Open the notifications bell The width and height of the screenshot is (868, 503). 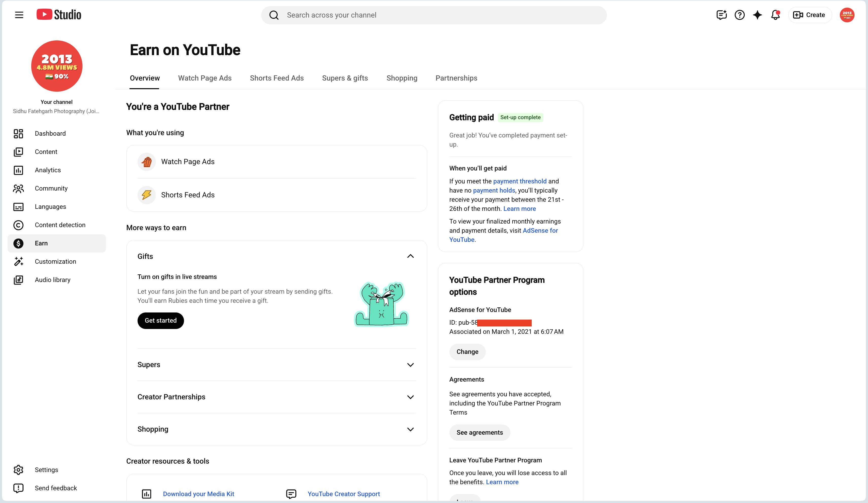pyautogui.click(x=775, y=15)
